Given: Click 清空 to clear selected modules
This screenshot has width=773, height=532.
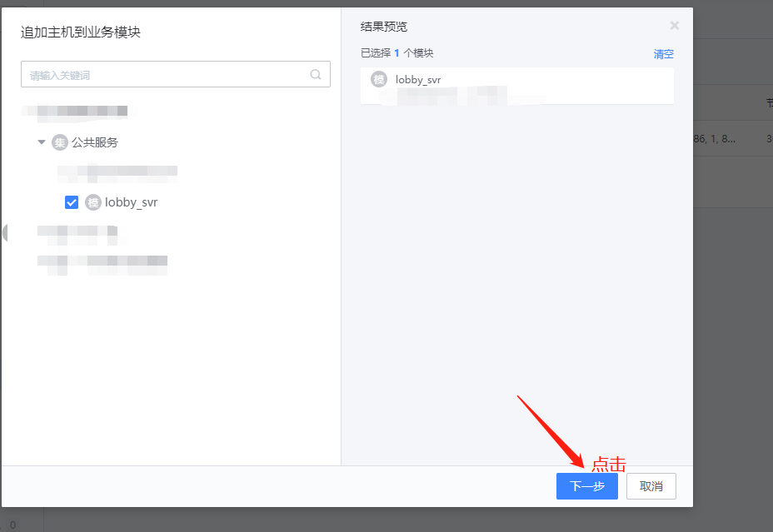Looking at the screenshot, I should [663, 53].
